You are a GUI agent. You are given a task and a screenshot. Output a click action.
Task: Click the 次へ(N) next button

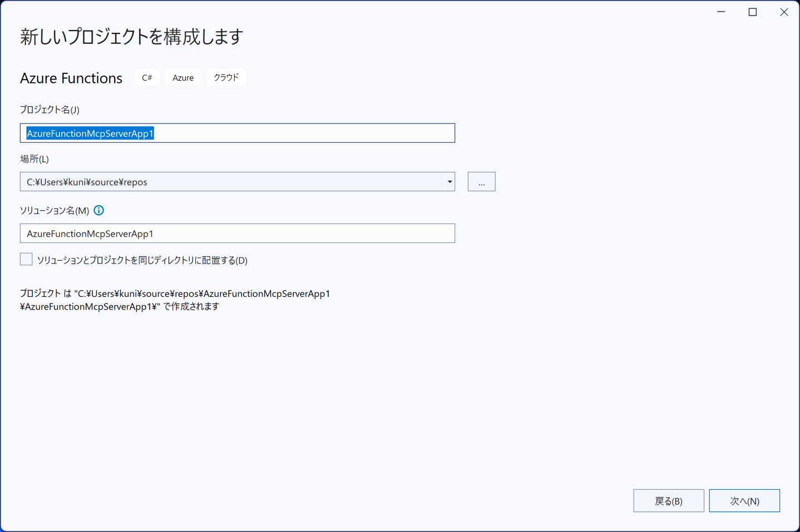click(x=744, y=501)
